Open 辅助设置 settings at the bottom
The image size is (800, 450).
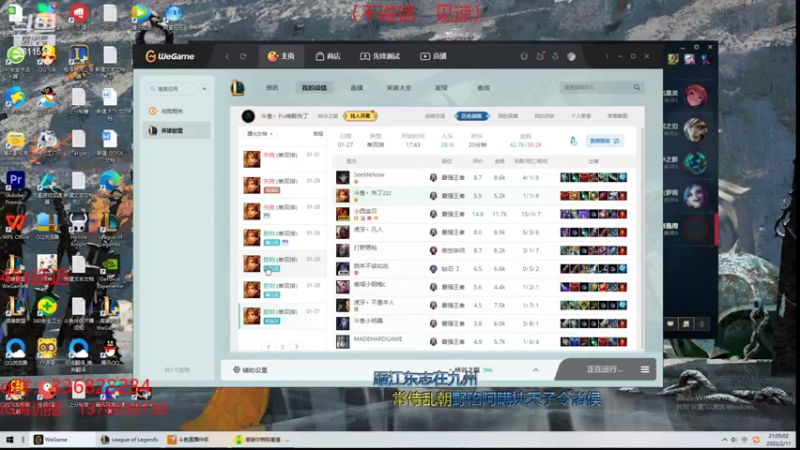(x=251, y=370)
